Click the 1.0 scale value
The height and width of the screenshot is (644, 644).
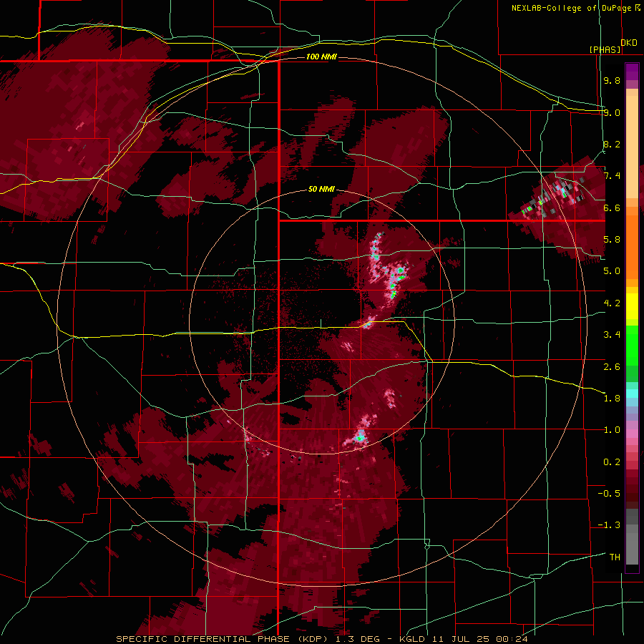612,430
